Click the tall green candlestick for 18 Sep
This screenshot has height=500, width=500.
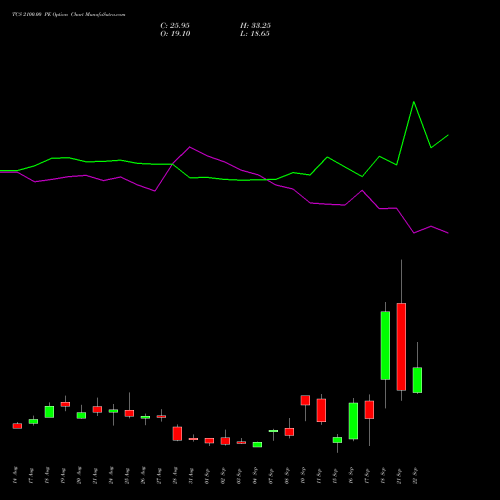(x=385, y=345)
